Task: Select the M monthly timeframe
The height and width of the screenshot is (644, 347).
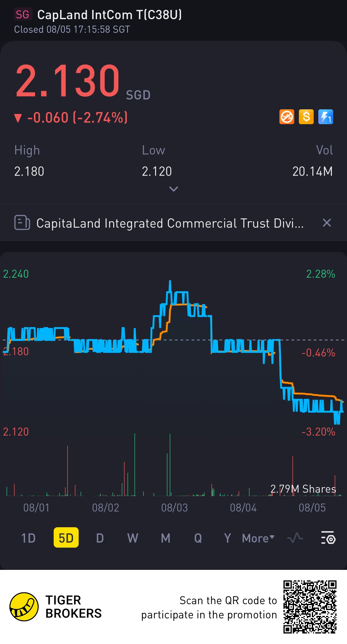Action: [x=166, y=538]
